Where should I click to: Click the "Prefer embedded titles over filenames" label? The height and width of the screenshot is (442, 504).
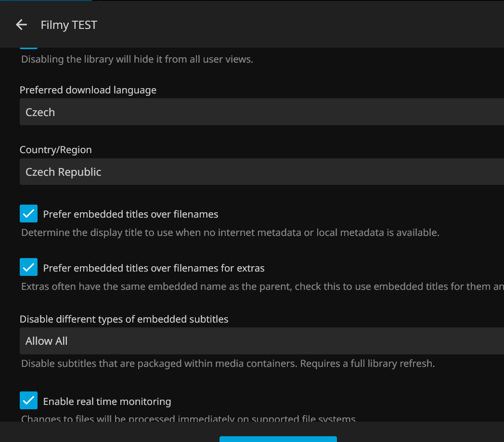pos(130,214)
